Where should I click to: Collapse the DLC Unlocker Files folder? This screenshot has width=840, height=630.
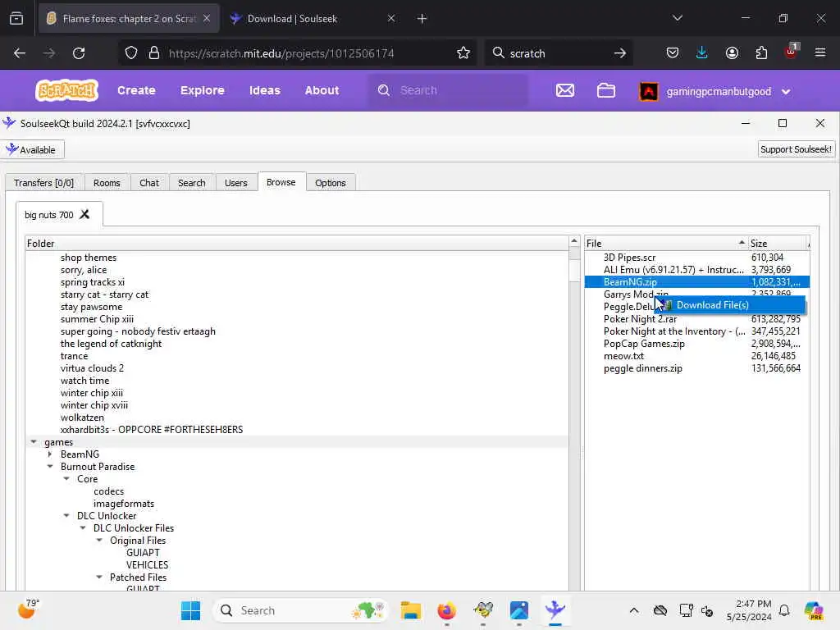(x=83, y=528)
